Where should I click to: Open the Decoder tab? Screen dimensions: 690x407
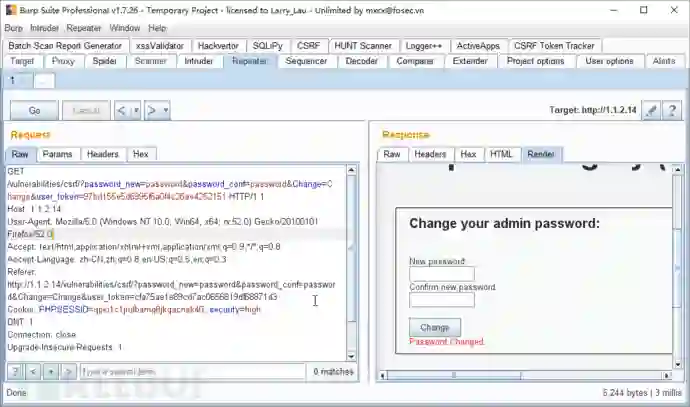(x=362, y=61)
